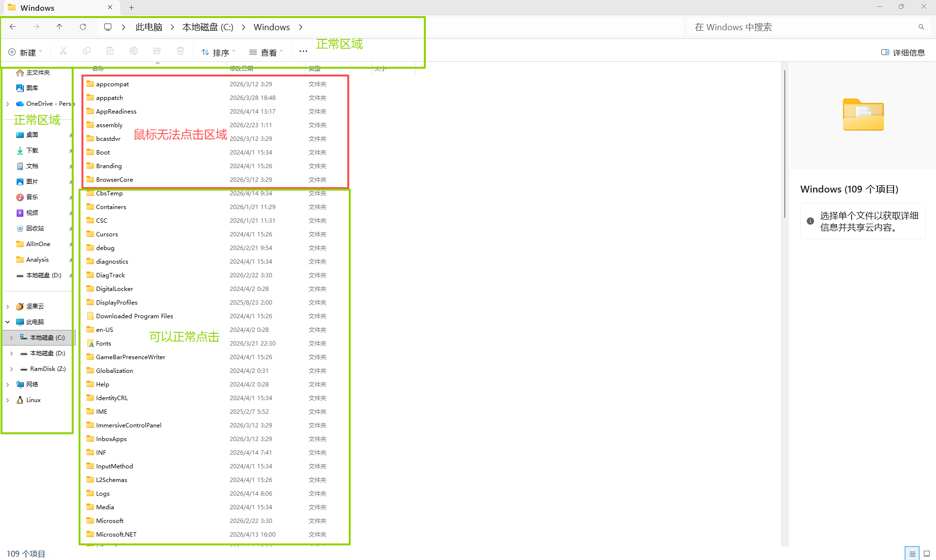
Task: Expand chevron after Windows in breadcrumb
Action: (301, 27)
